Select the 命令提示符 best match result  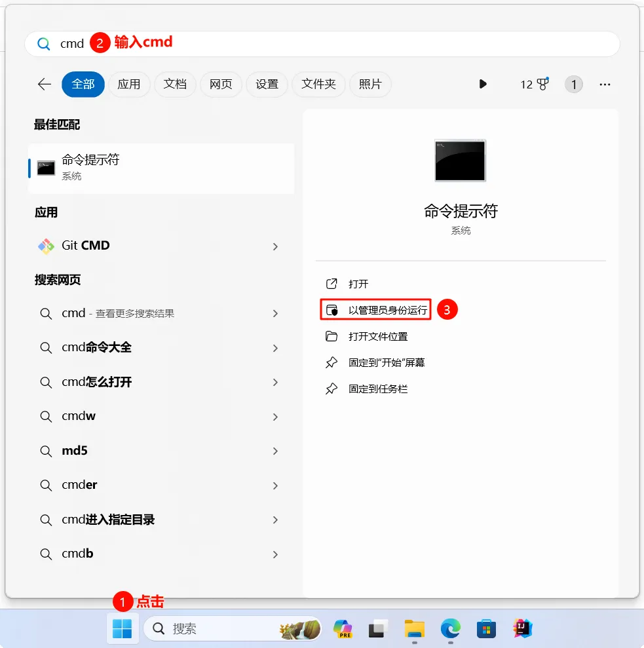point(161,168)
